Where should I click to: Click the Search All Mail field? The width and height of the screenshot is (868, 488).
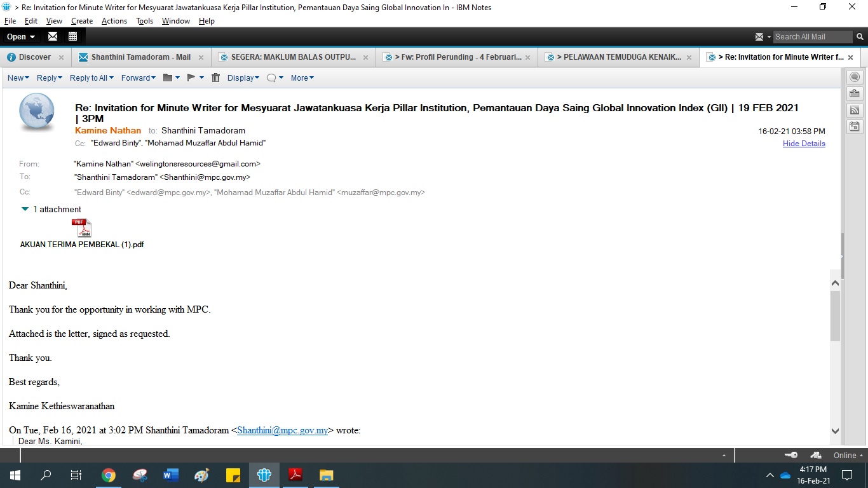[811, 36]
